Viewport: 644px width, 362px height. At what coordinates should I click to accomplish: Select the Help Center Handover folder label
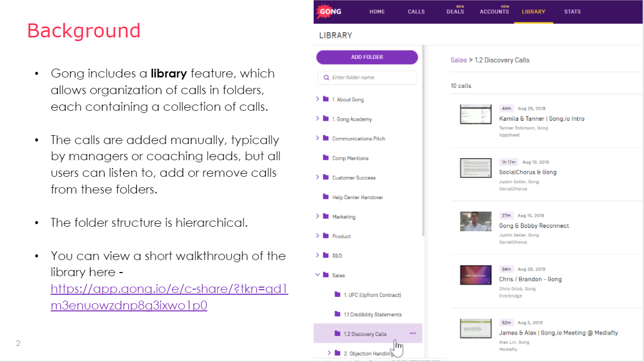click(358, 197)
